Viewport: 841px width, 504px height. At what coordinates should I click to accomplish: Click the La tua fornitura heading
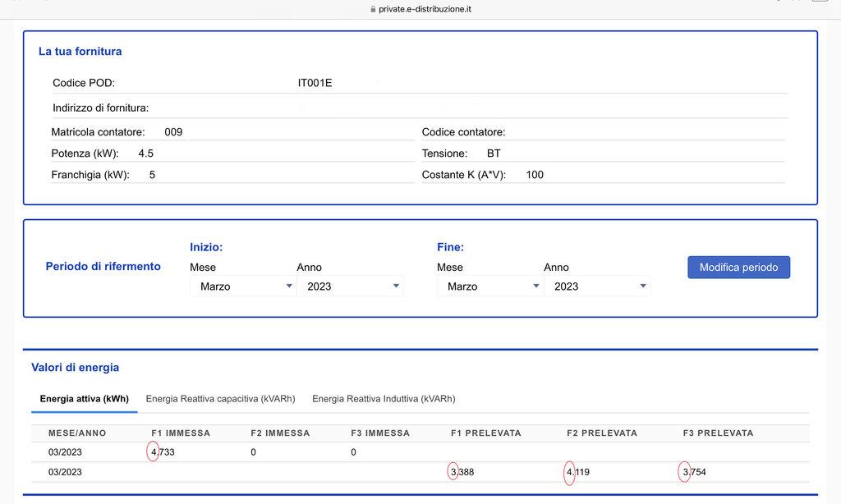pyautogui.click(x=80, y=52)
